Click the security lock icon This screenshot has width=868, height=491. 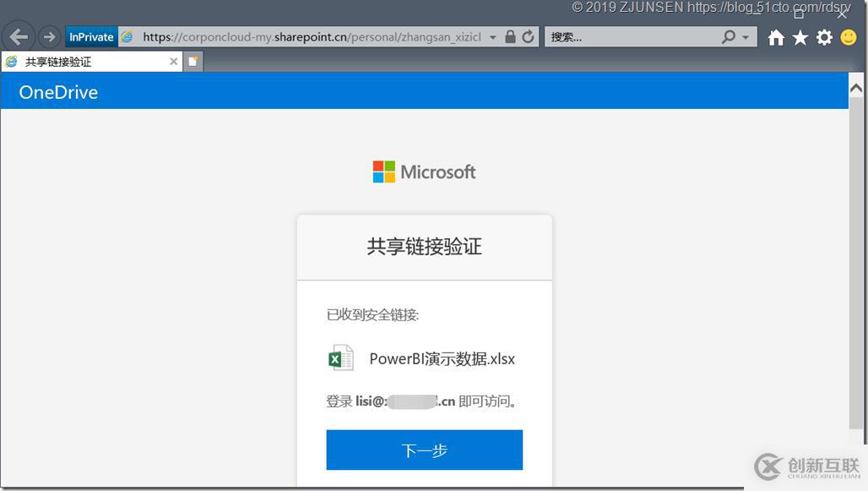[510, 37]
